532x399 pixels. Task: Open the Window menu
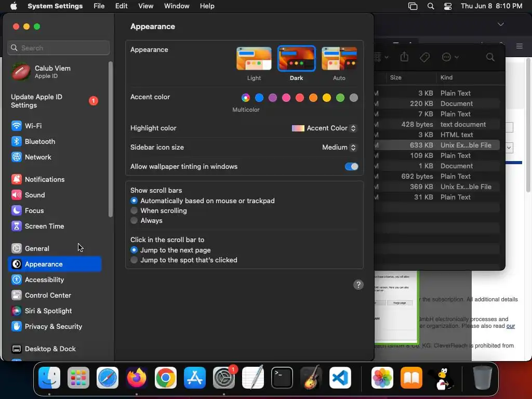tap(177, 6)
